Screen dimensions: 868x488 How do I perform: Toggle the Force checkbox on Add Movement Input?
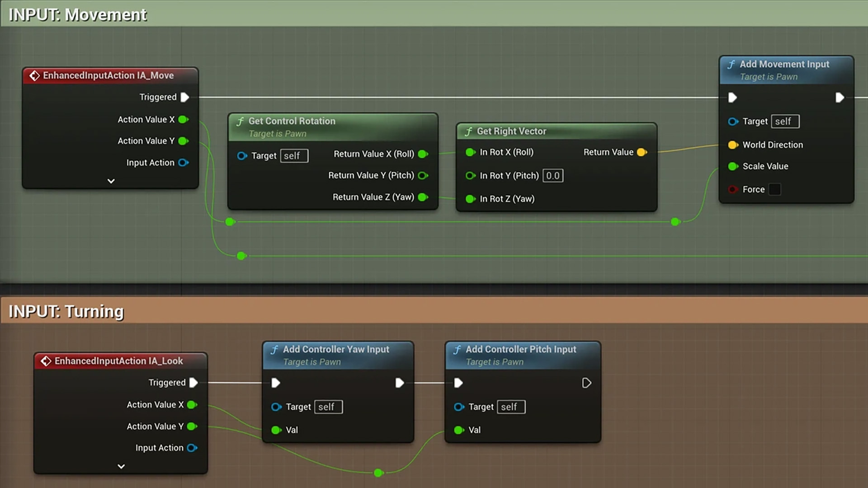click(775, 189)
